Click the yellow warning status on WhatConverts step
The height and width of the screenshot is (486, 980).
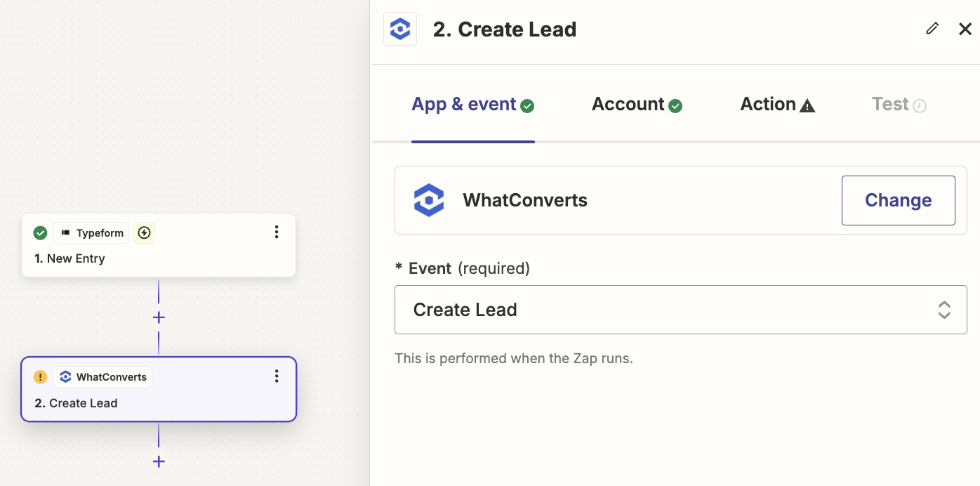[41, 377]
